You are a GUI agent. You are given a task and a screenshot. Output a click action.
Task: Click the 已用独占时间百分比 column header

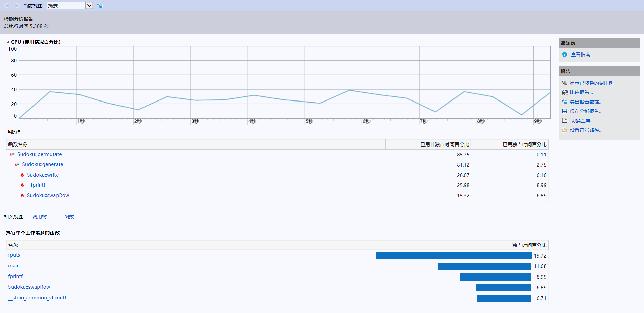point(510,144)
